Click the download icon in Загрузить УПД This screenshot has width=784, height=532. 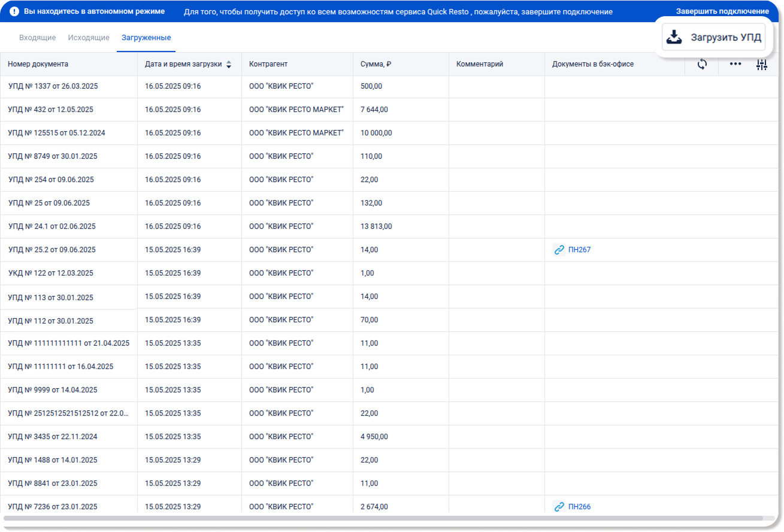[674, 37]
